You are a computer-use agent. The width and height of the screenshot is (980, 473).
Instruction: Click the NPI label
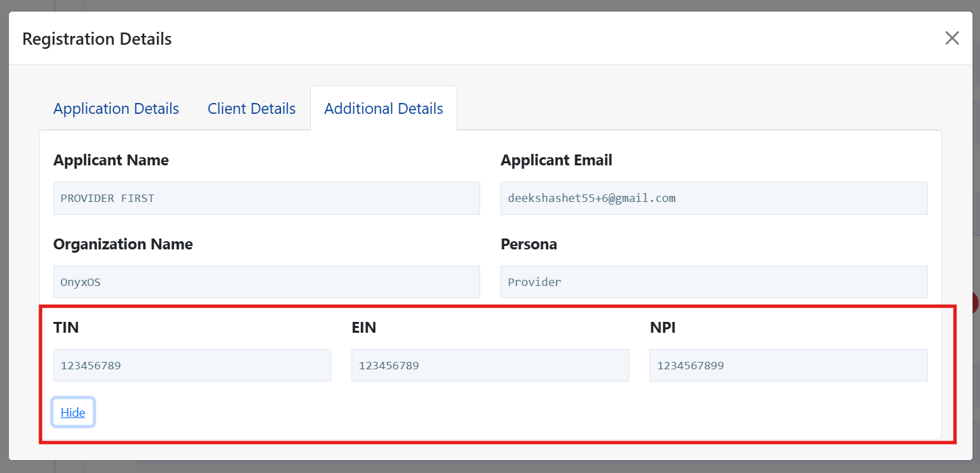pos(663,328)
